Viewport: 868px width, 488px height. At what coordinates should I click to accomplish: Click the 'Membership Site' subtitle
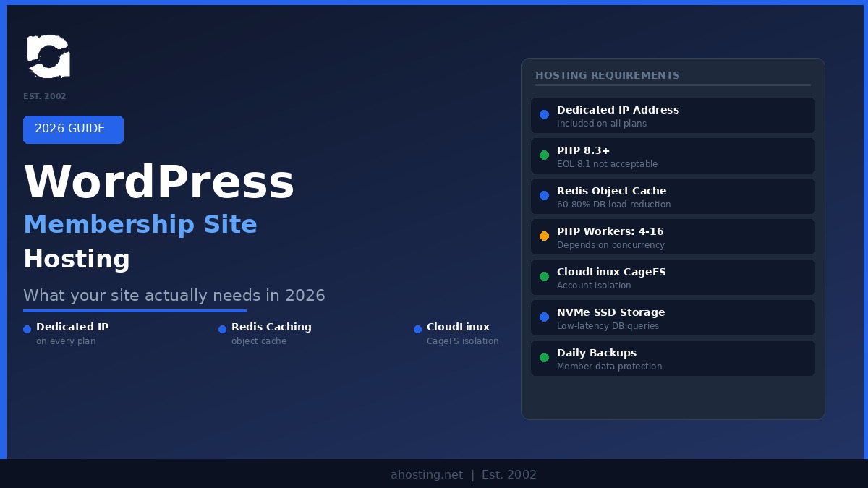(140, 224)
